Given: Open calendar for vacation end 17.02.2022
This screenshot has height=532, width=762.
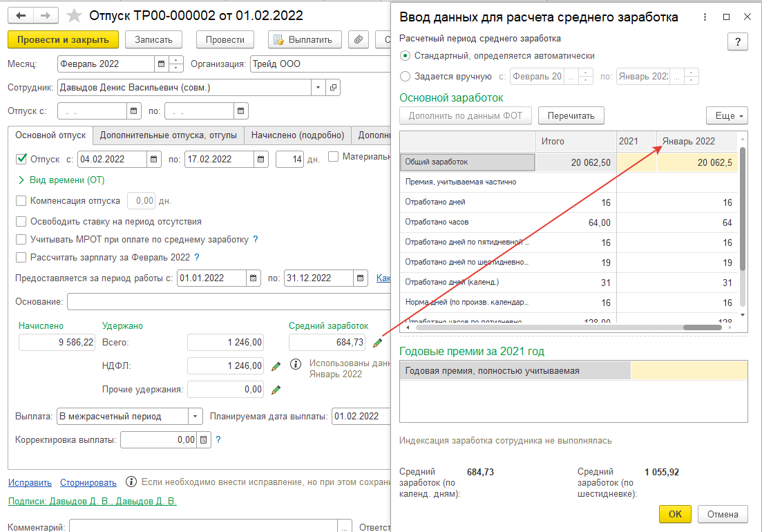Looking at the screenshot, I should pyautogui.click(x=261, y=160).
